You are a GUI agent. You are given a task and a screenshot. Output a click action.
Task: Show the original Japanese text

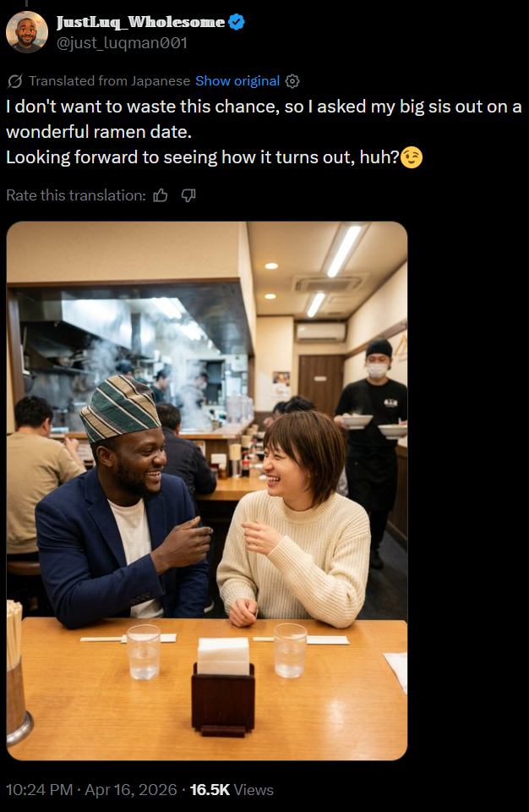[237, 81]
